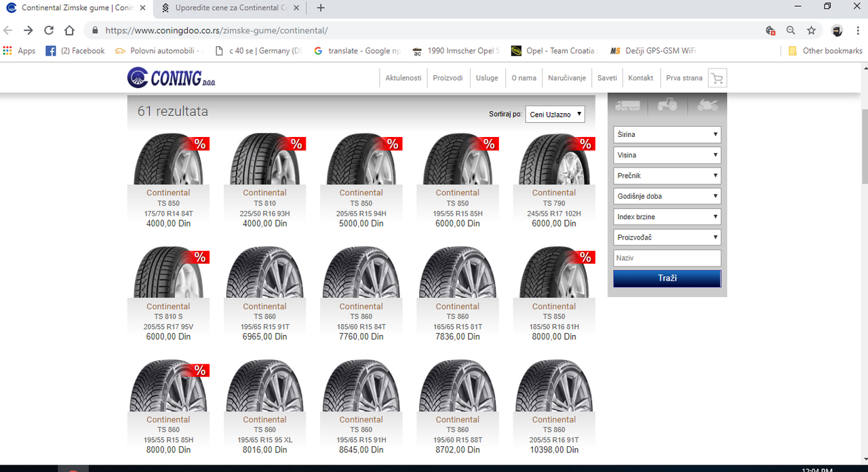This screenshot has width=868, height=472.
Task: Click the Continental TS 860 185/60 R15 84T link
Action: tap(361, 294)
